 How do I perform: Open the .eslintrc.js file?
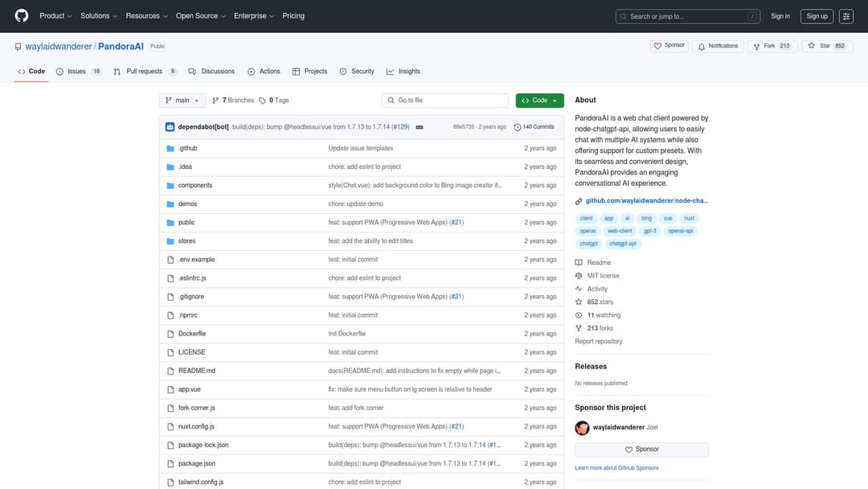click(192, 278)
